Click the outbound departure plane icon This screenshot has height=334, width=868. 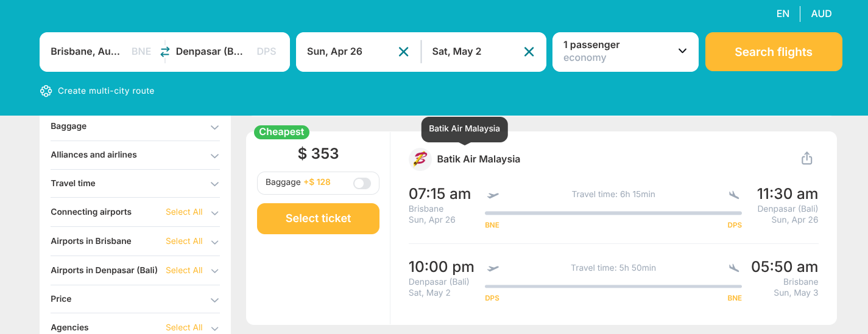click(x=493, y=195)
